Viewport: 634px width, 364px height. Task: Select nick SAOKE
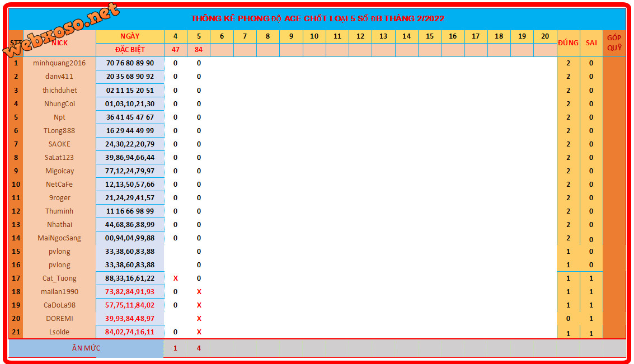point(59,144)
